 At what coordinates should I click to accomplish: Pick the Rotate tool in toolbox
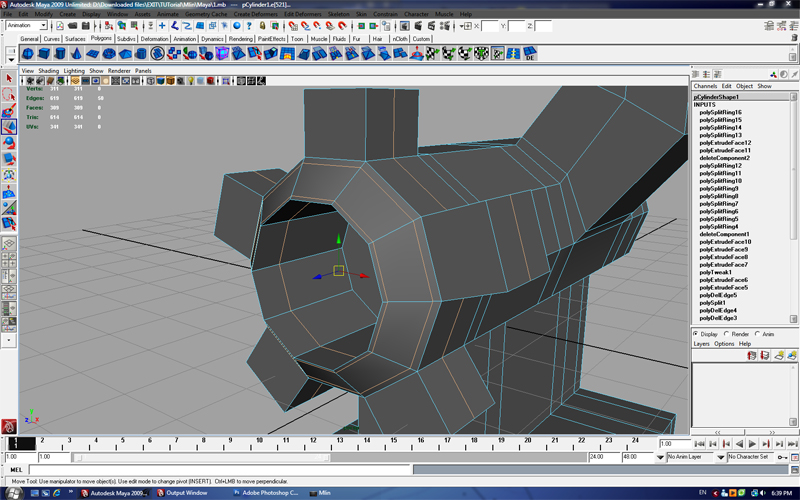point(8,143)
